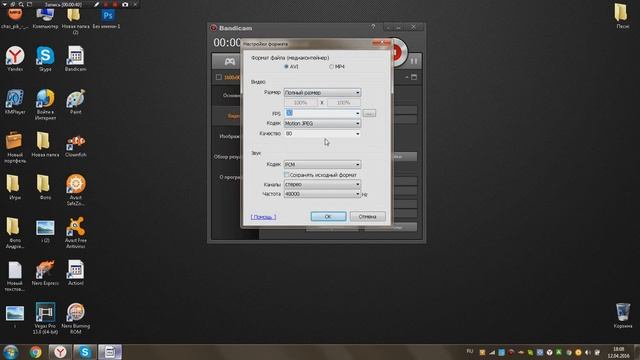Image resolution: width=640 pixels, height=360 pixels.
Task: Open the Computer desktop icon
Action: (45, 19)
